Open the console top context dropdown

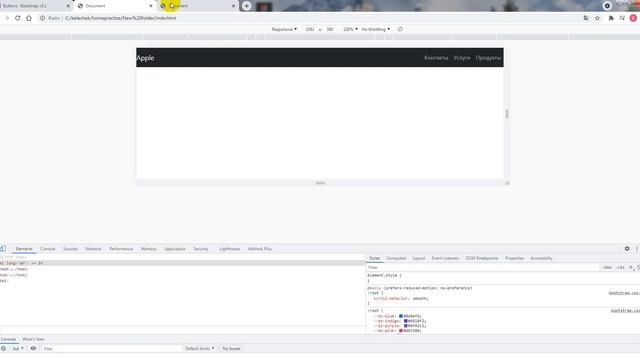point(18,349)
